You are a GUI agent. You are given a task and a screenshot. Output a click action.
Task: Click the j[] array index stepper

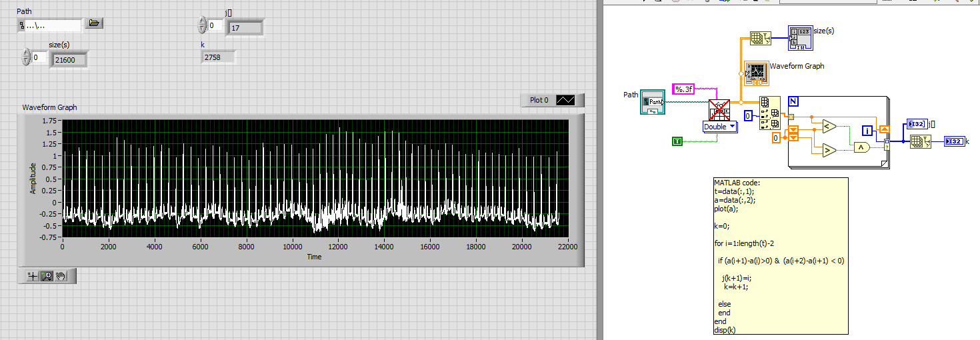point(203,26)
